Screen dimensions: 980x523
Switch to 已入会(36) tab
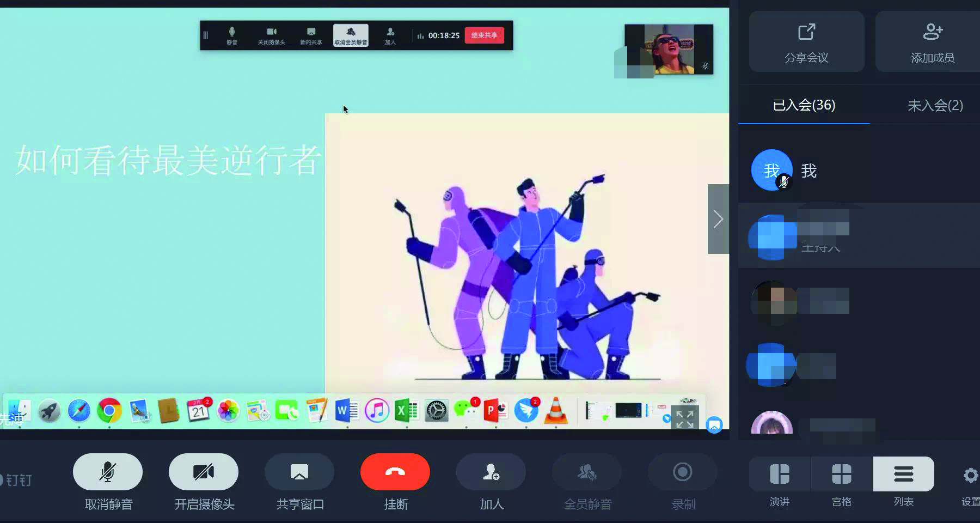804,105
